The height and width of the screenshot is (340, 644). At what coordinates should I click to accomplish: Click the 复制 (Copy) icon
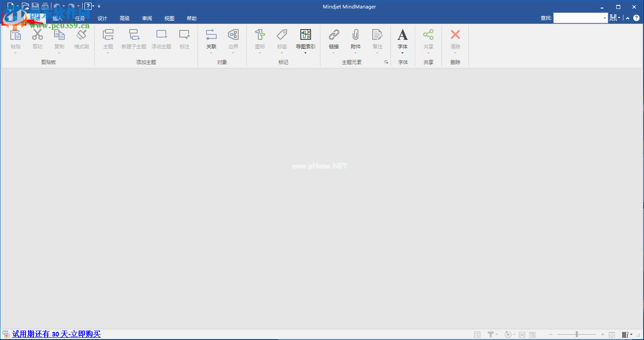tap(59, 34)
